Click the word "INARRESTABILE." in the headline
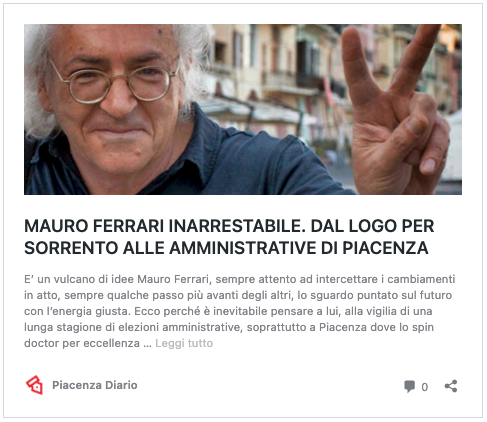487x422 pixels. [x=236, y=226]
